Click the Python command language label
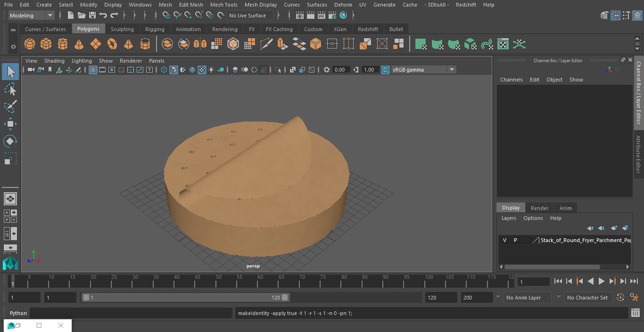Screen dimensions: 644x332 [x=18, y=313]
